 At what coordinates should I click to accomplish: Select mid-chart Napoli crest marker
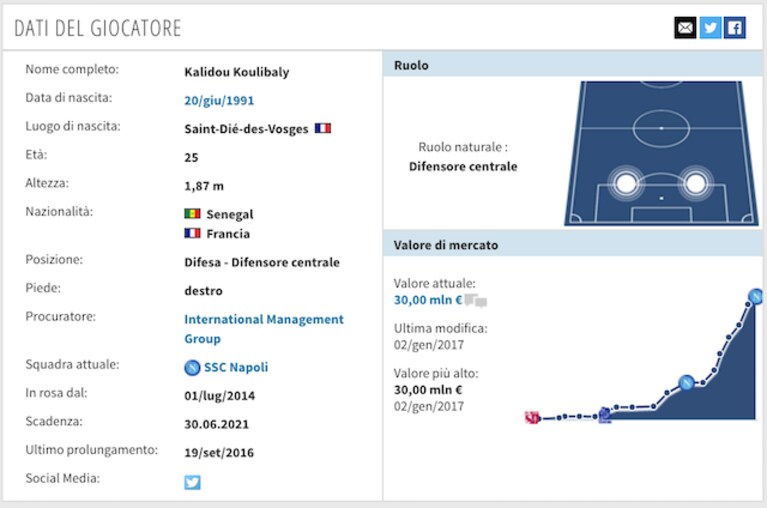(686, 382)
